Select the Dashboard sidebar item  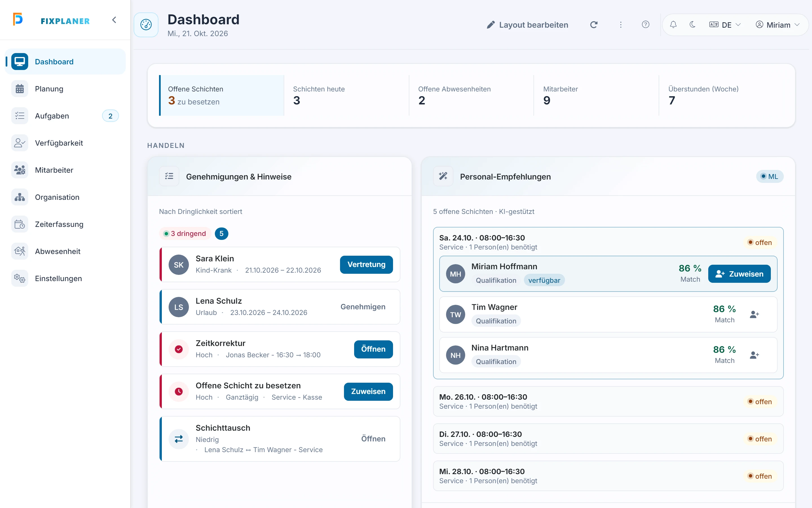(x=65, y=62)
